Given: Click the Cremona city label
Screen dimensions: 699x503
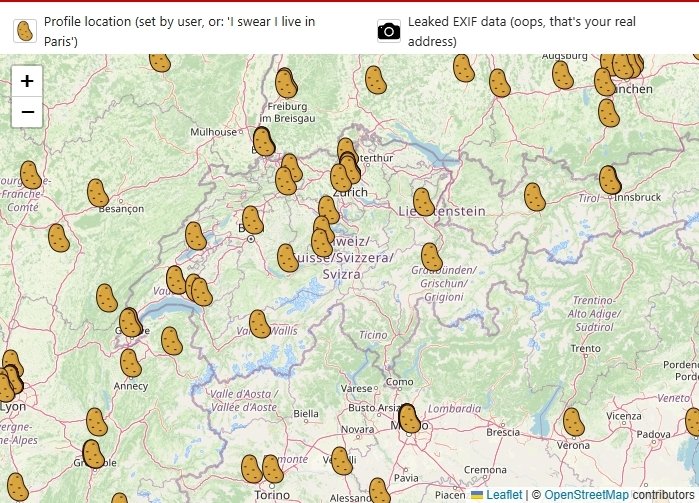Looking at the screenshot, I should [x=485, y=470].
